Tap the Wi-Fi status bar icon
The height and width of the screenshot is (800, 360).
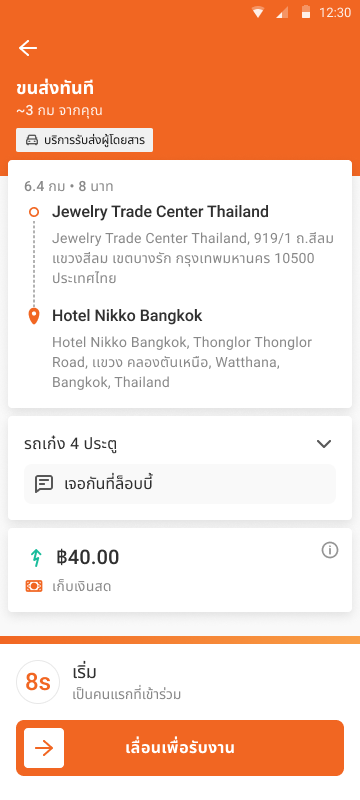tap(258, 13)
